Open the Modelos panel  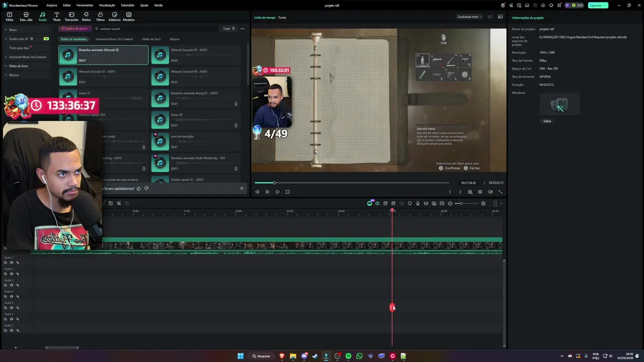(129, 17)
